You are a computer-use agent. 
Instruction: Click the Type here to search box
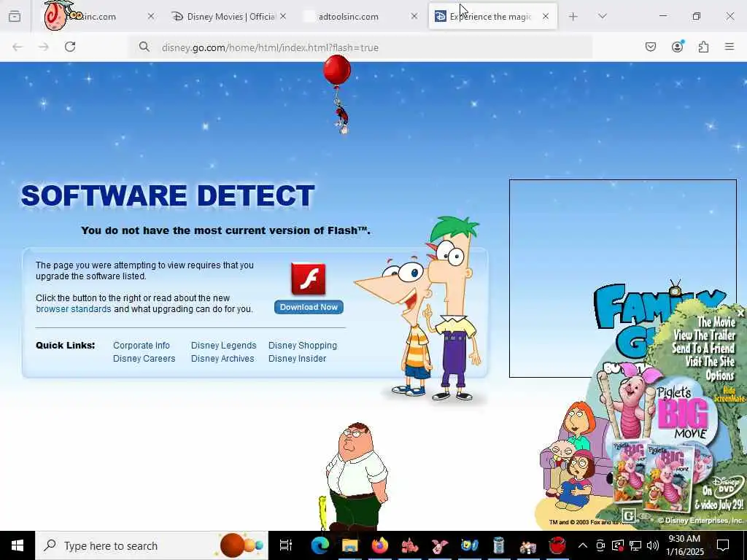click(152, 545)
